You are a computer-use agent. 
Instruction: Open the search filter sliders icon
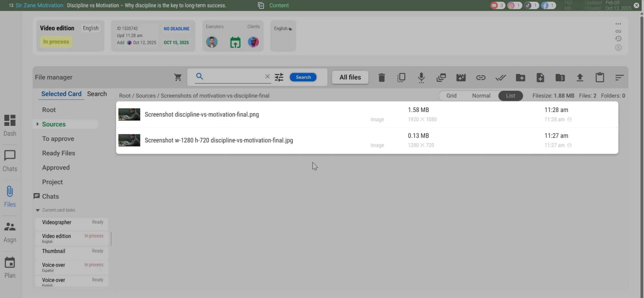(279, 77)
